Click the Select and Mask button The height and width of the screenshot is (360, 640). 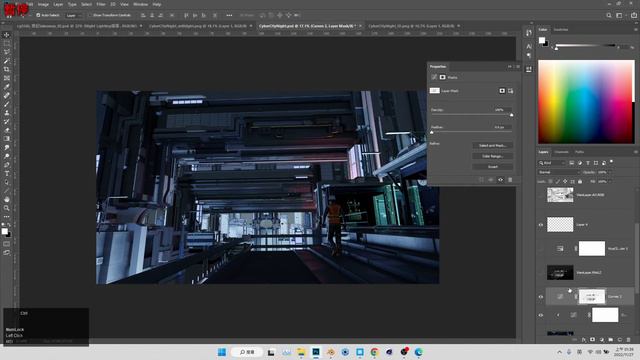(x=493, y=145)
